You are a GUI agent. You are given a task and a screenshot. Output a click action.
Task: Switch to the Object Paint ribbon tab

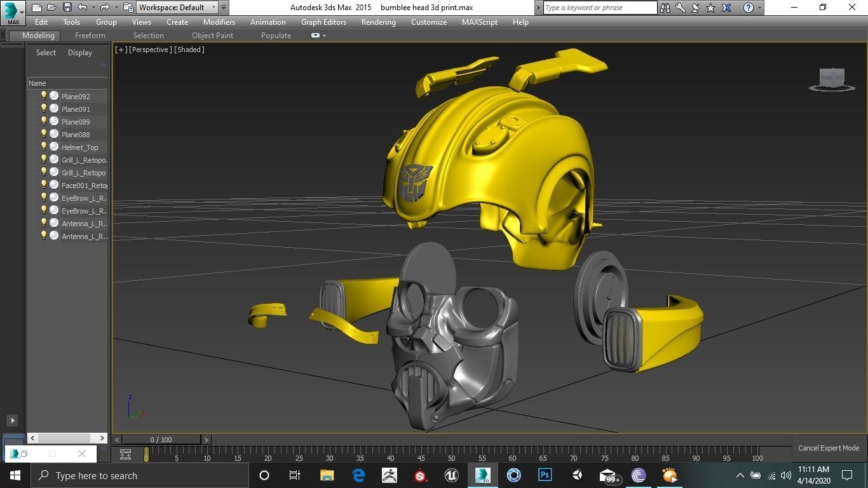[212, 36]
